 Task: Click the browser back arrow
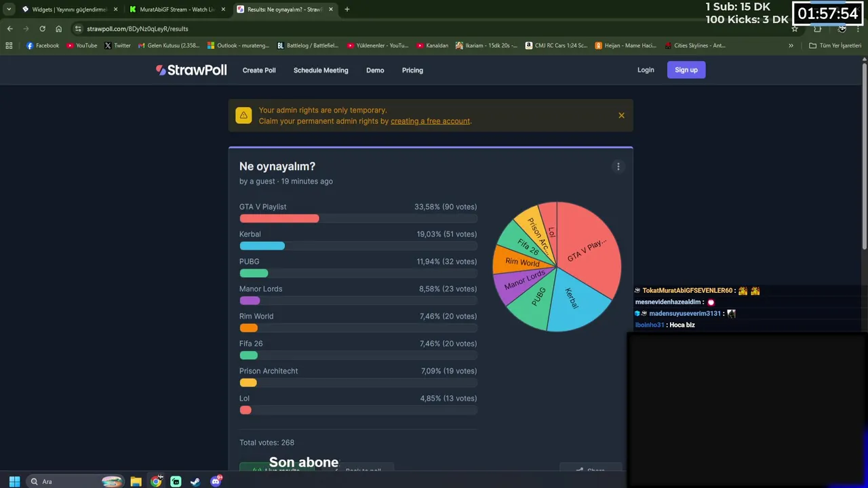9,28
